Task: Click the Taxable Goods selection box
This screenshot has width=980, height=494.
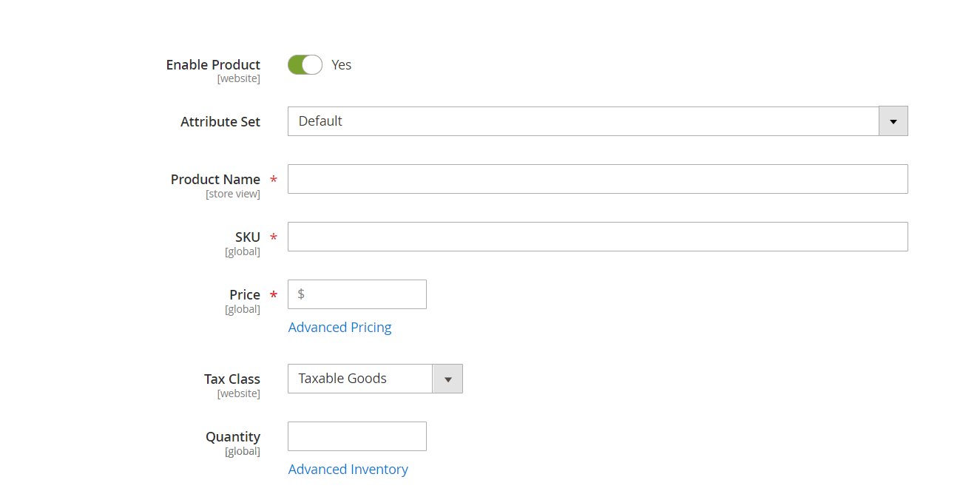Action: coord(360,379)
